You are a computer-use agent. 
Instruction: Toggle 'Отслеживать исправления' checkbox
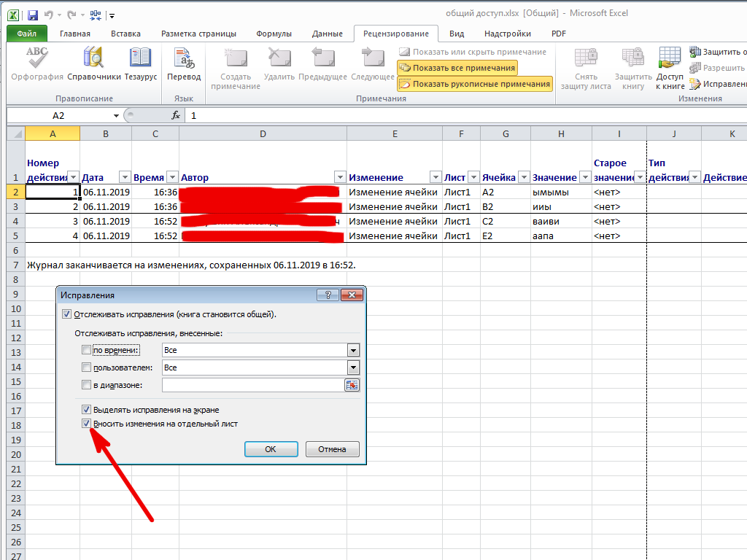67,314
